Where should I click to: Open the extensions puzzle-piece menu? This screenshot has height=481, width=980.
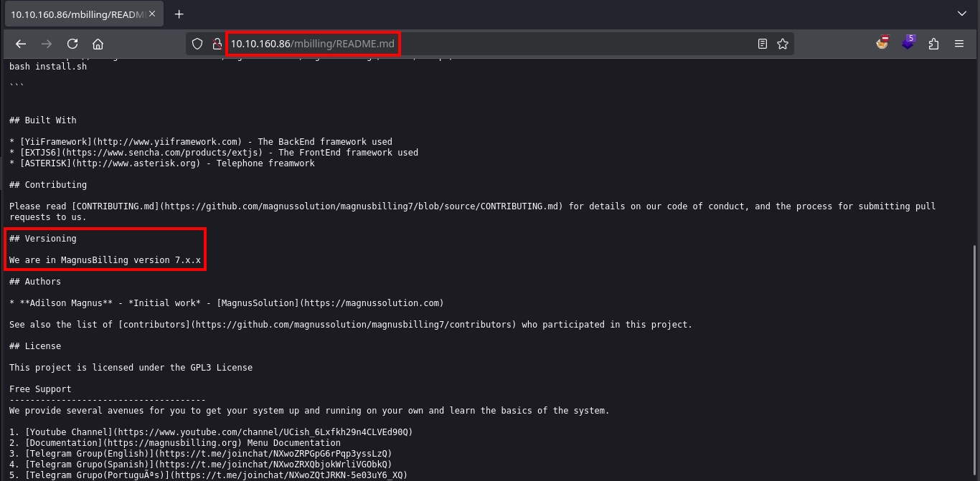pos(933,44)
